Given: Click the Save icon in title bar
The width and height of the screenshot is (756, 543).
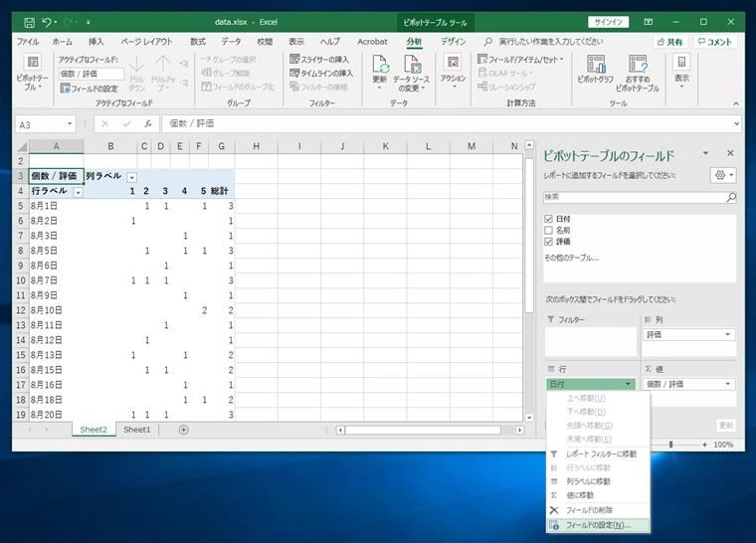Looking at the screenshot, I should click(29, 21).
